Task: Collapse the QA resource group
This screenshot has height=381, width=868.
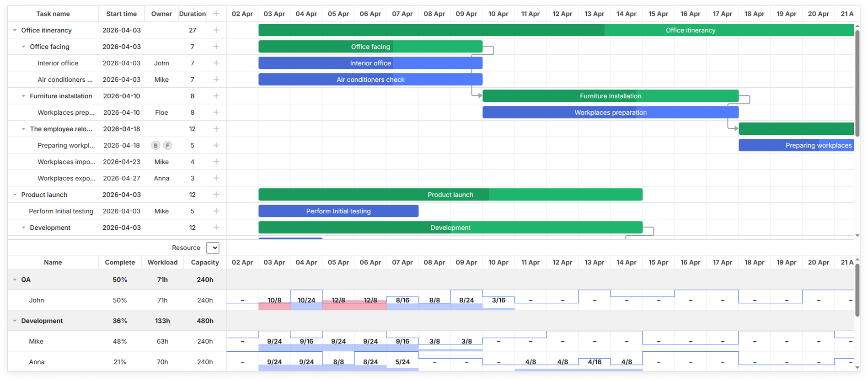Action: pyautogui.click(x=15, y=280)
